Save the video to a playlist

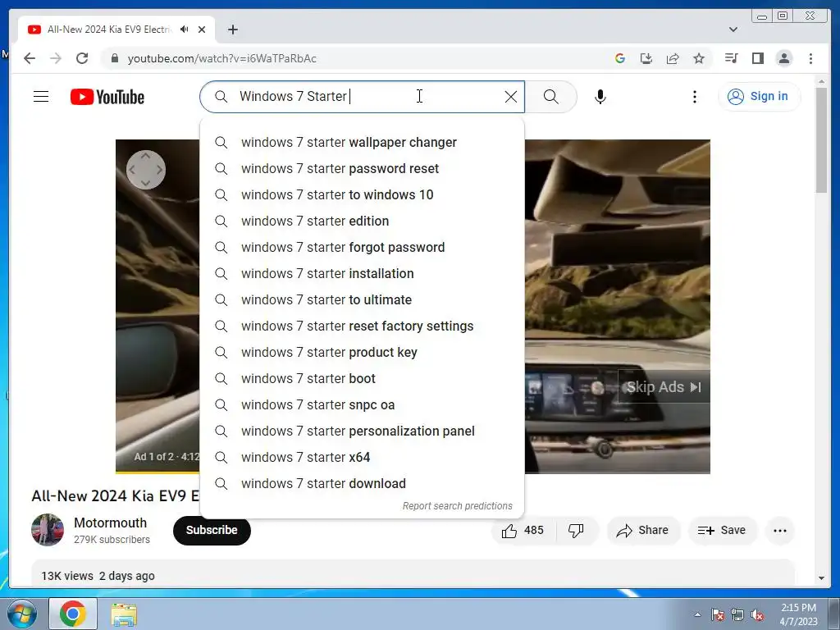(722, 531)
